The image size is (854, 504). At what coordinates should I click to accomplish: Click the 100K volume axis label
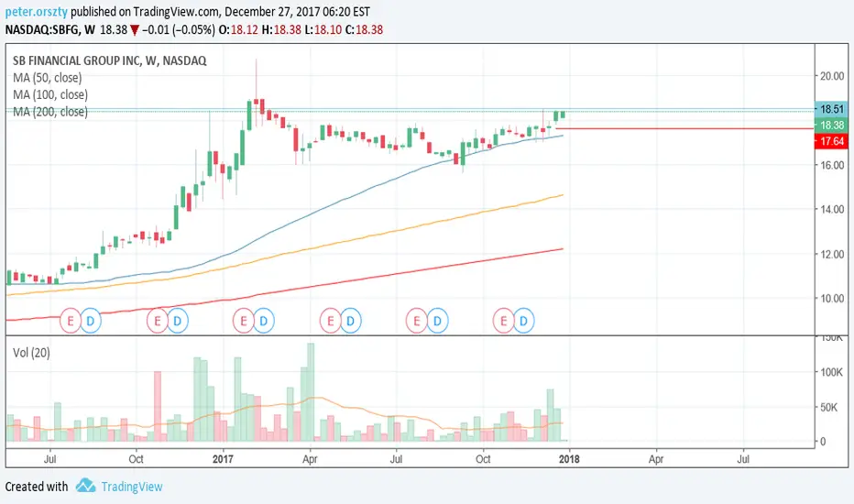pos(831,372)
